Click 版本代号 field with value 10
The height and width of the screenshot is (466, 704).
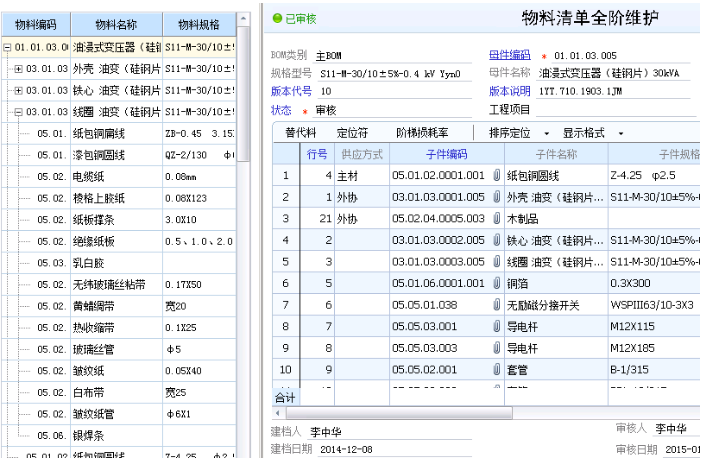(x=394, y=91)
